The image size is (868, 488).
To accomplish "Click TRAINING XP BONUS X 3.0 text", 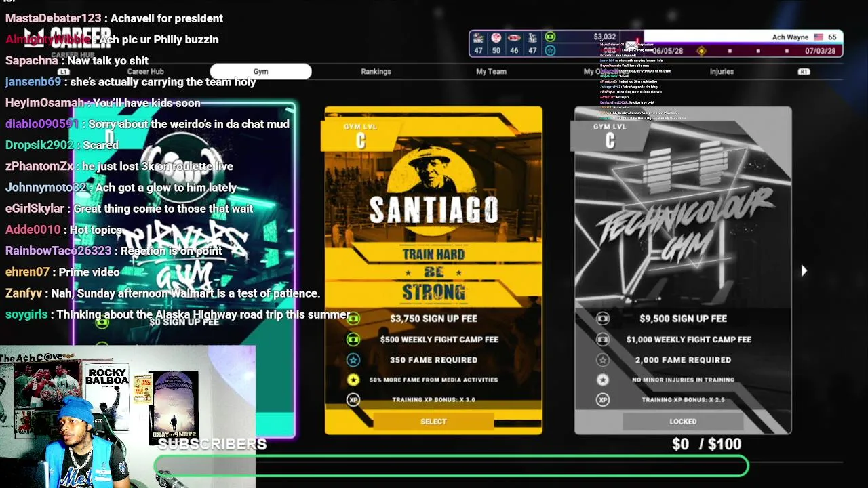I will (433, 400).
